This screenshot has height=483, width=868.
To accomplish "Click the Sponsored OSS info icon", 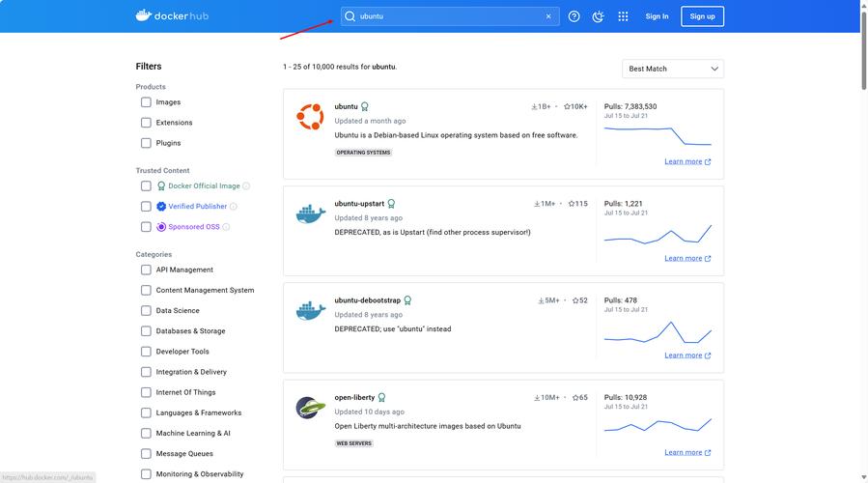I will tap(226, 227).
